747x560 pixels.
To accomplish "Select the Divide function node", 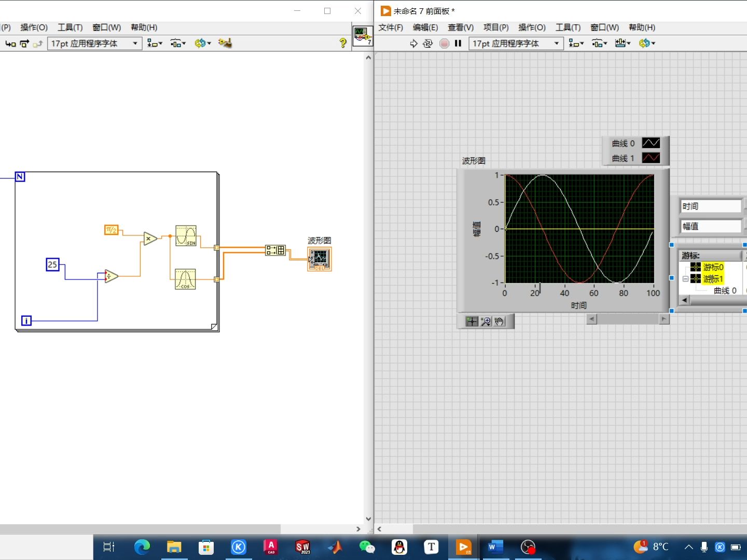I will [x=112, y=276].
